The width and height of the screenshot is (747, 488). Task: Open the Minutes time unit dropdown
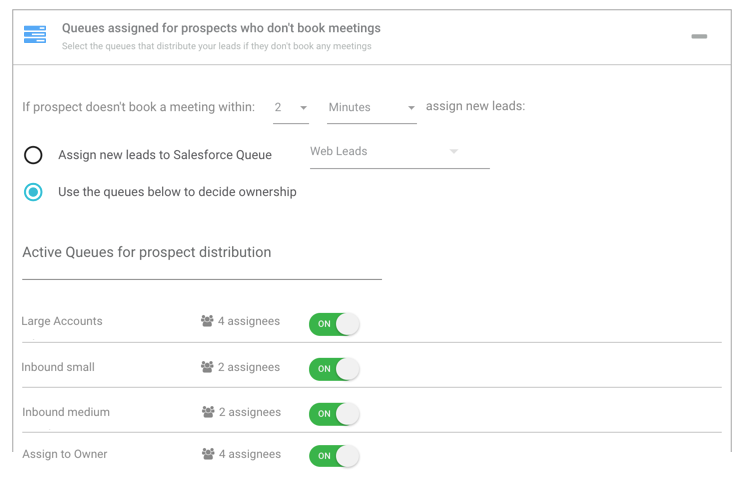371,108
